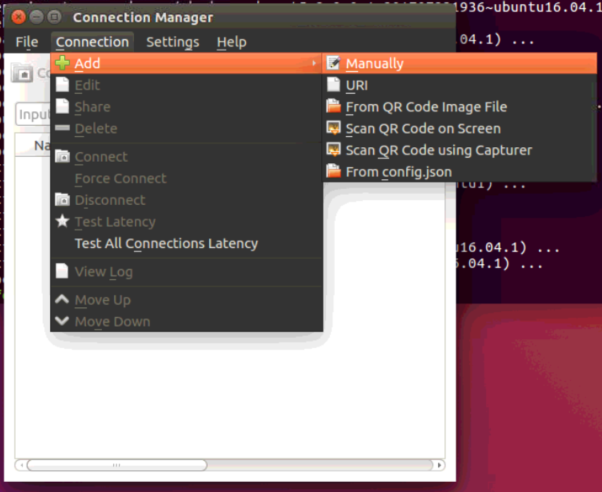Image resolution: width=602 pixels, height=492 pixels.
Task: Click the pencil icon next to Manually
Action: coord(334,64)
